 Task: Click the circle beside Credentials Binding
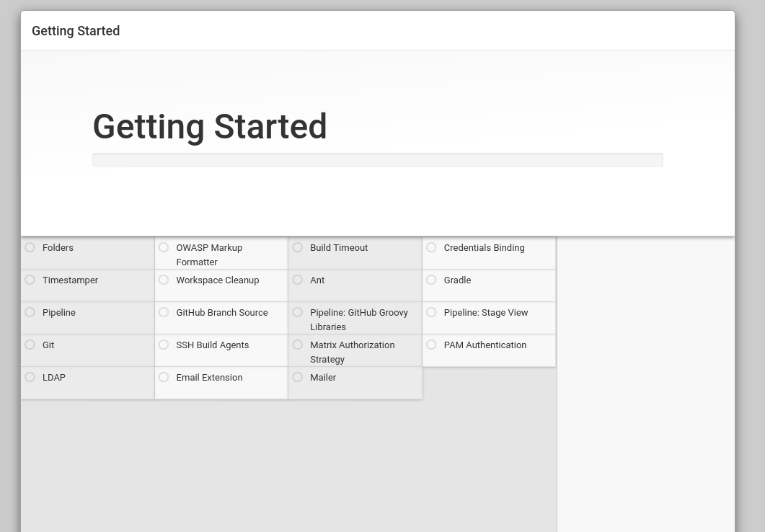[x=431, y=247]
